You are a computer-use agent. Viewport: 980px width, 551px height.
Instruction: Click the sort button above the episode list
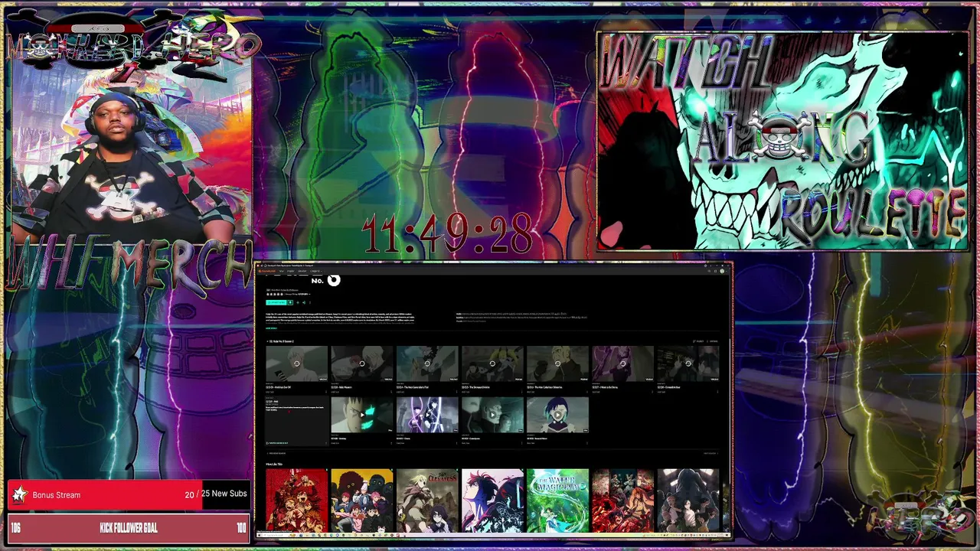(x=697, y=341)
